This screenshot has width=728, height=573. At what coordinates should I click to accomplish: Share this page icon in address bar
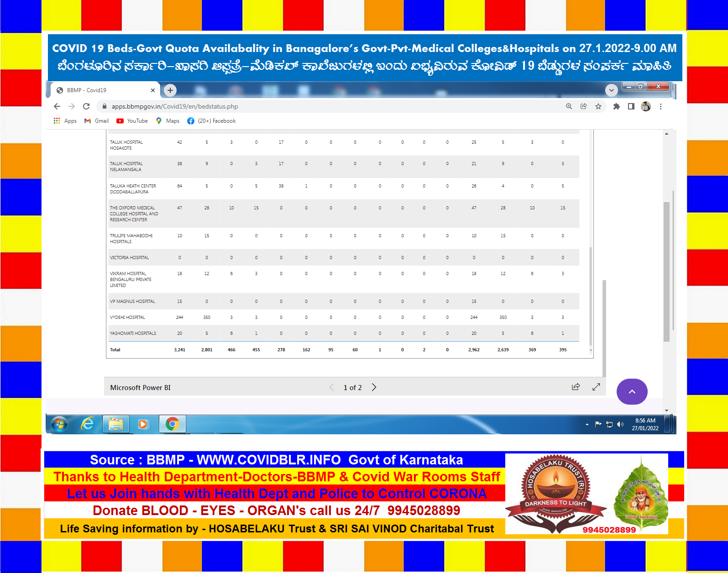pyautogui.click(x=584, y=106)
